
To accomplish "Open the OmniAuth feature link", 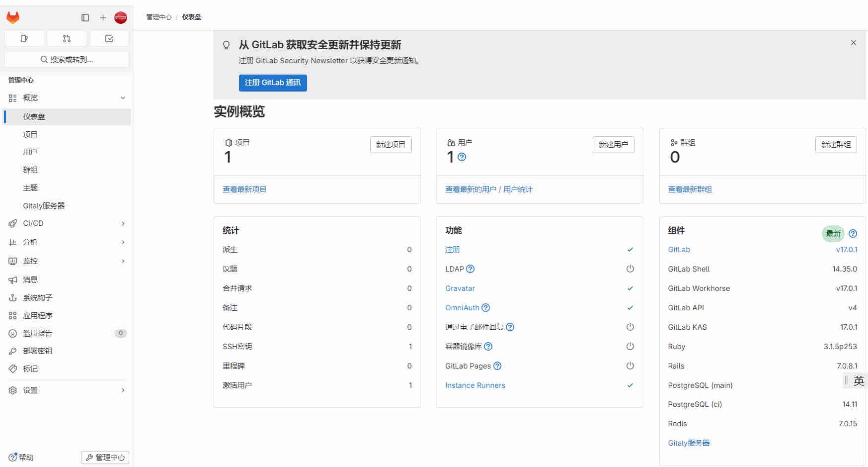I will pyautogui.click(x=462, y=308).
